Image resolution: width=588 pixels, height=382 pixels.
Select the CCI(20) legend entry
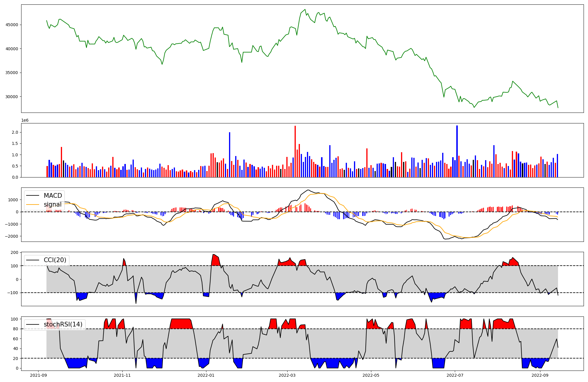(x=55, y=260)
